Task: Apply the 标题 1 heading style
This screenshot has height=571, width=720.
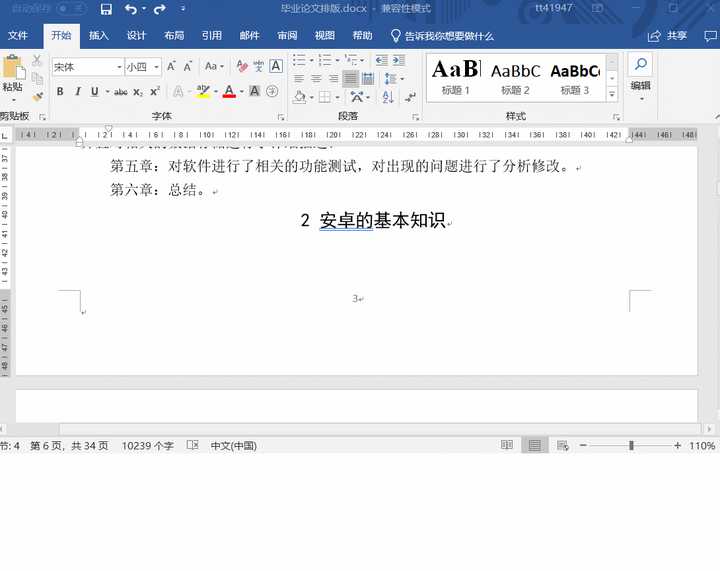Action: [x=456, y=77]
